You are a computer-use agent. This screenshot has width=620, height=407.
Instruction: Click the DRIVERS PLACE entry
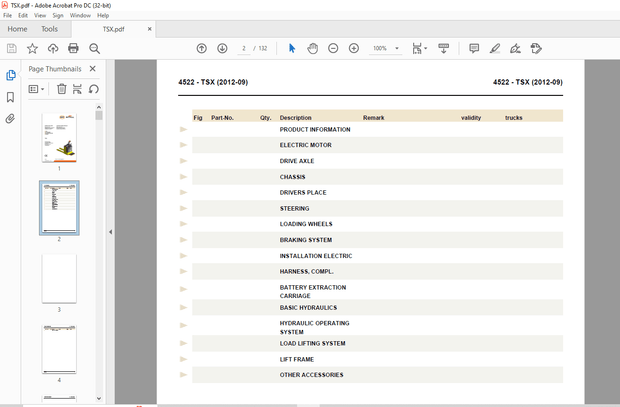303,193
